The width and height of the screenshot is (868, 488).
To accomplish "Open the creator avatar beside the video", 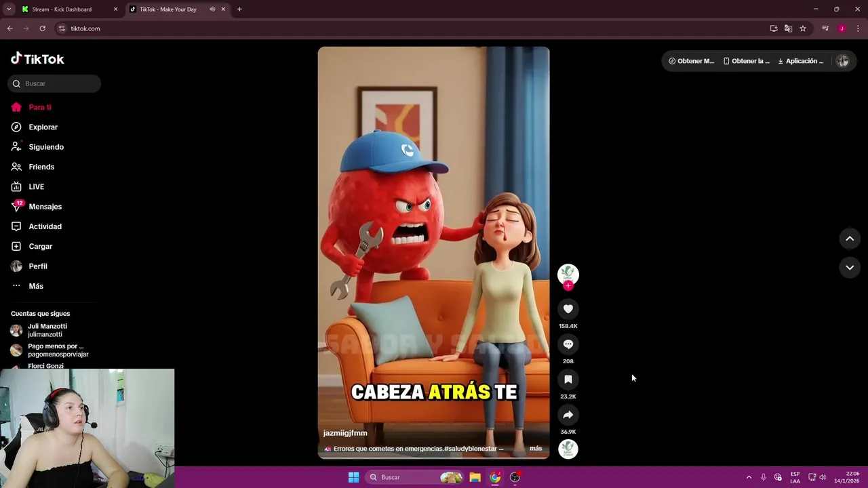I will tap(568, 274).
